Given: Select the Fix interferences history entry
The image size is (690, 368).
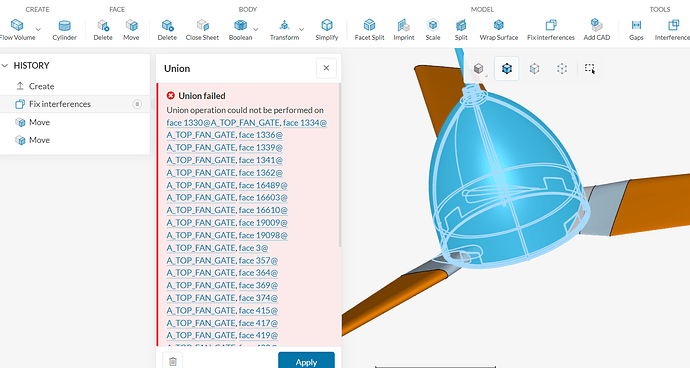Looking at the screenshot, I should 75,104.
